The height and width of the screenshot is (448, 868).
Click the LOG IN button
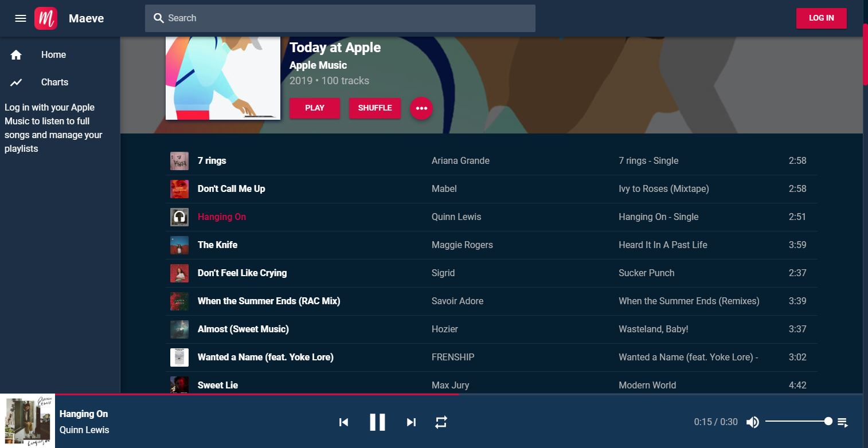821,18
